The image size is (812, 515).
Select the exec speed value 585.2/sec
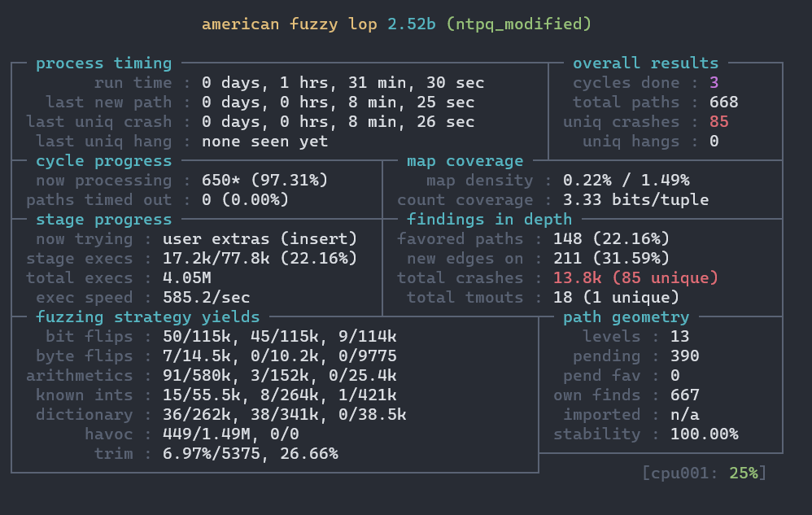coord(206,298)
